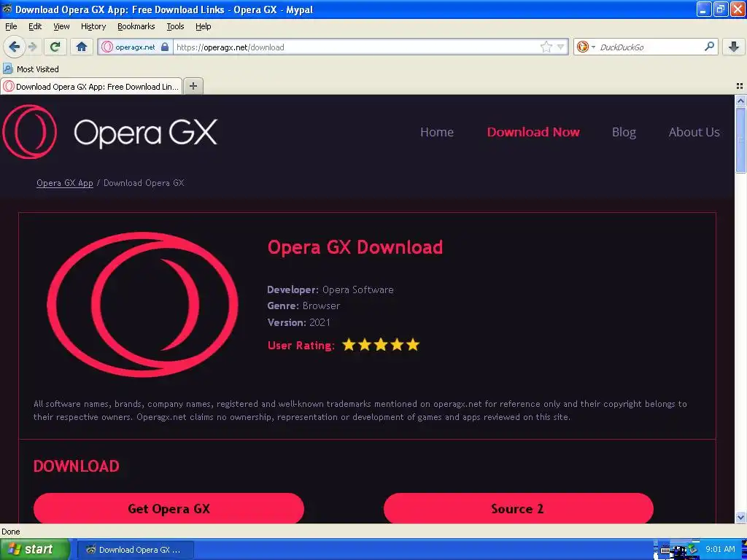Click the large Opera GX app logo image
The height and width of the screenshot is (560, 747).
click(x=142, y=305)
